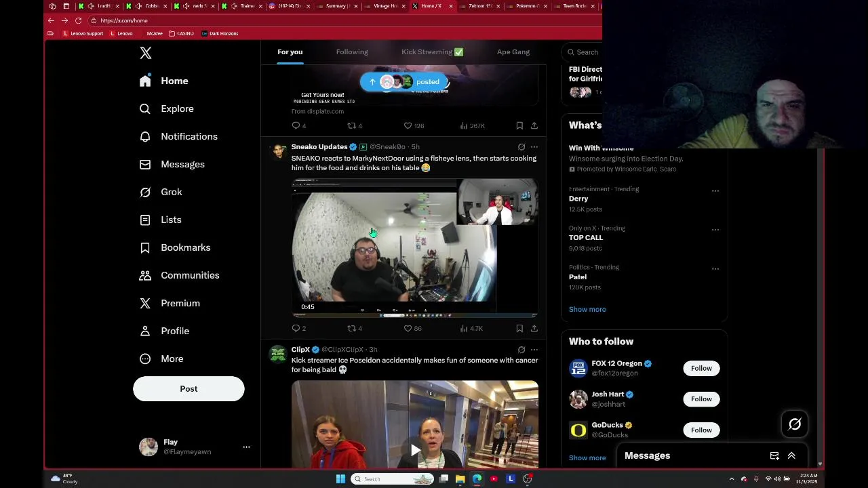The image size is (868, 488).
Task: Open the Windows Start menu
Action: click(x=340, y=479)
